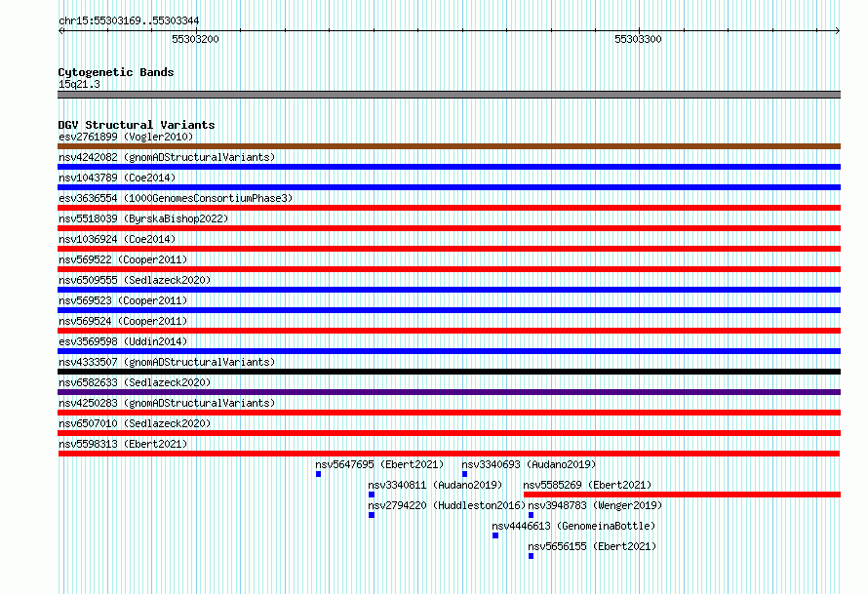Open variant nsv5598313 (Ebert2021)
This screenshot has width=868, height=594.
(123, 444)
